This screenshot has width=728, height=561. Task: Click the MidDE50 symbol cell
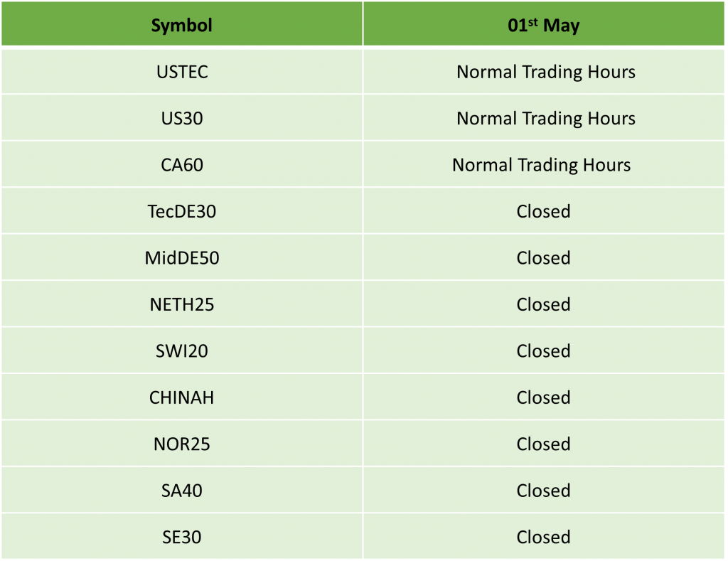[x=182, y=257]
